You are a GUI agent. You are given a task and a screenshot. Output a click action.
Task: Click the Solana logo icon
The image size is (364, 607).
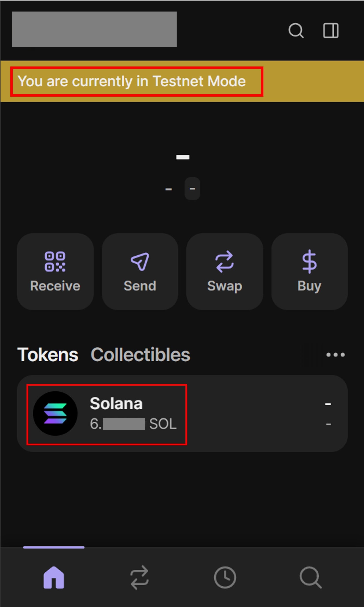click(55, 413)
